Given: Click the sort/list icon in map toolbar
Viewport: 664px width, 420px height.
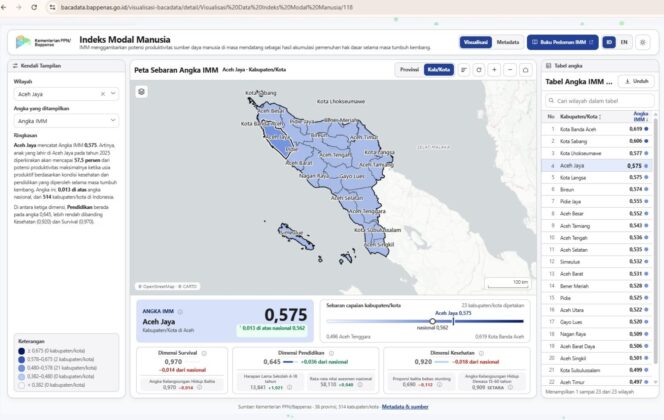Looking at the screenshot, I should pos(464,70).
